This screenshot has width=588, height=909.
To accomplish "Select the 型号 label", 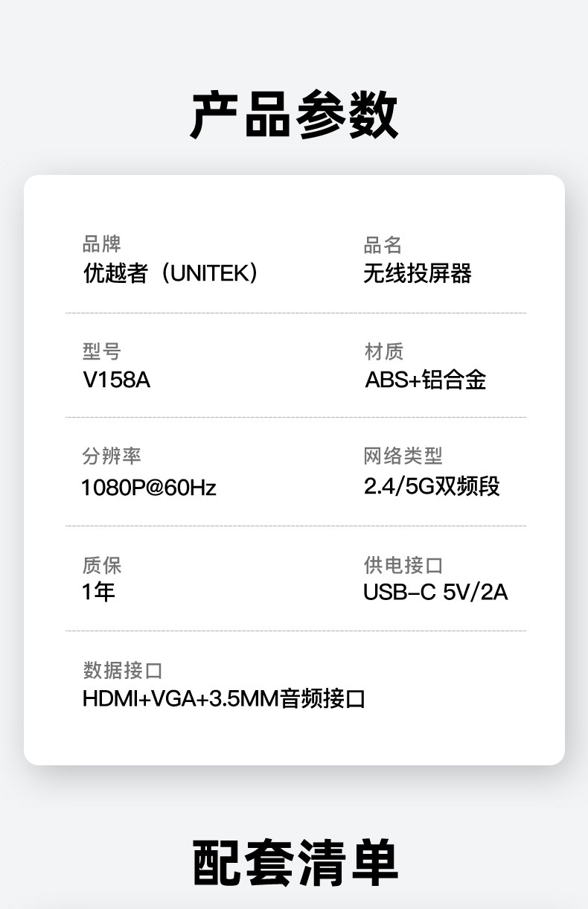I will pos(101,351).
